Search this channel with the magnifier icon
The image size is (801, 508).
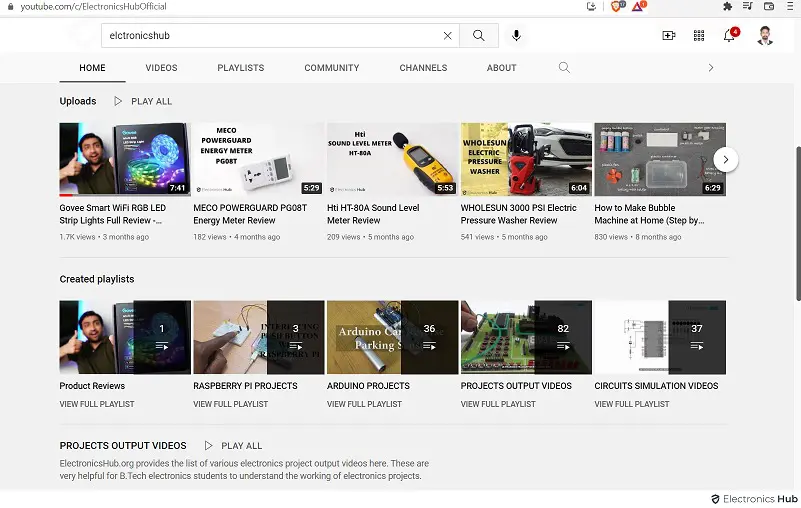[x=564, y=67]
